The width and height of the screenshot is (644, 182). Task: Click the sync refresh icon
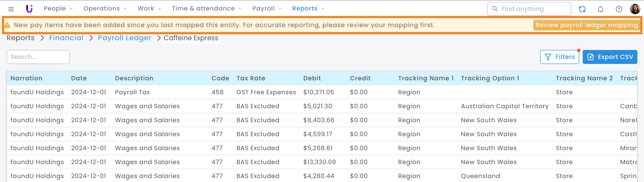pos(582,9)
